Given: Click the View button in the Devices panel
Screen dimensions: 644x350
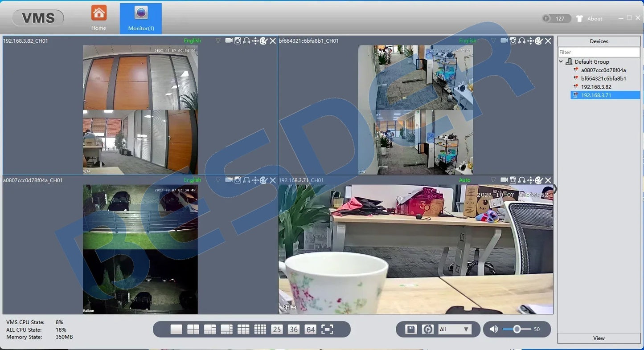Looking at the screenshot, I should [x=598, y=338].
